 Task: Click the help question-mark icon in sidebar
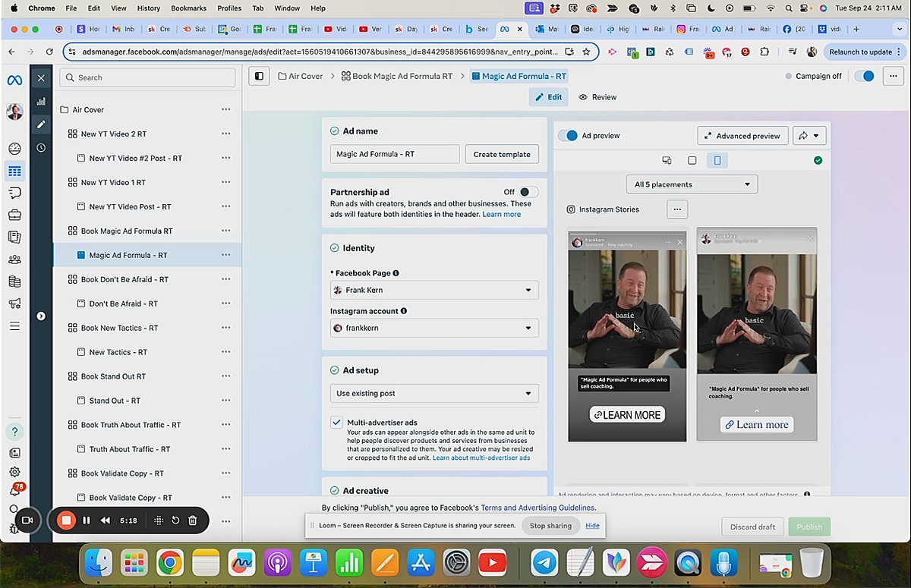pyautogui.click(x=14, y=431)
